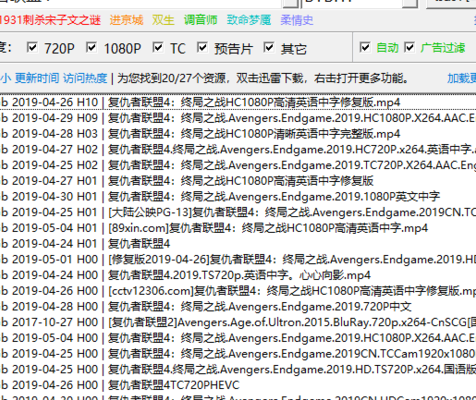Select the Avengers.Age.of.Ultron 2017-10-27 row

tap(238, 322)
